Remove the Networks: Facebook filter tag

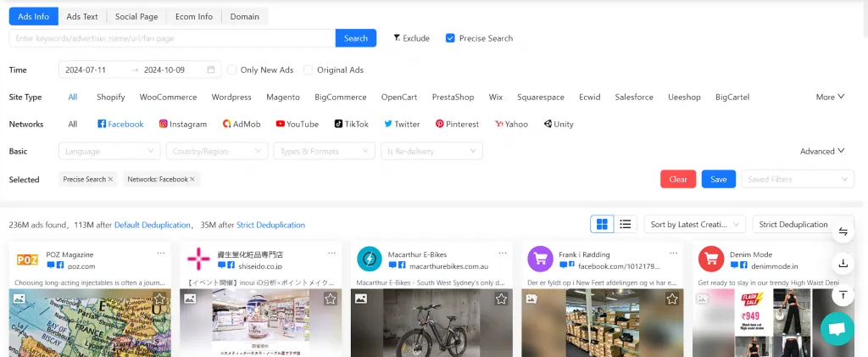(192, 179)
